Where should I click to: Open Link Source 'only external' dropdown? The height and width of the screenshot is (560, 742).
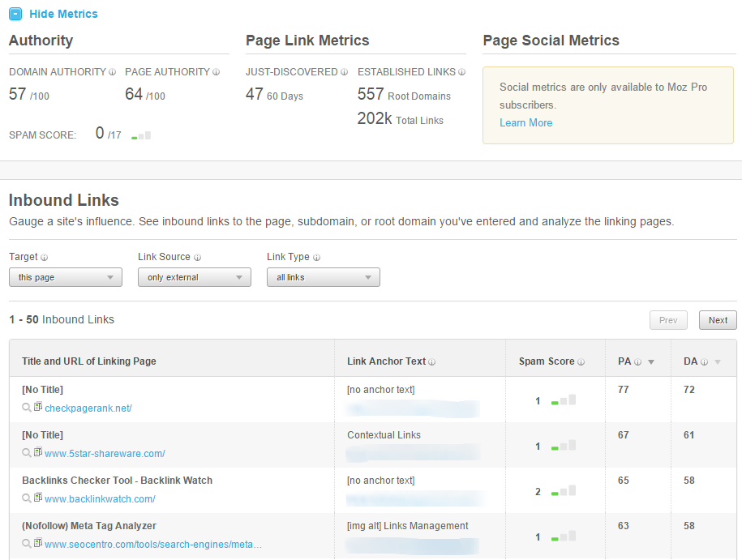pos(195,277)
